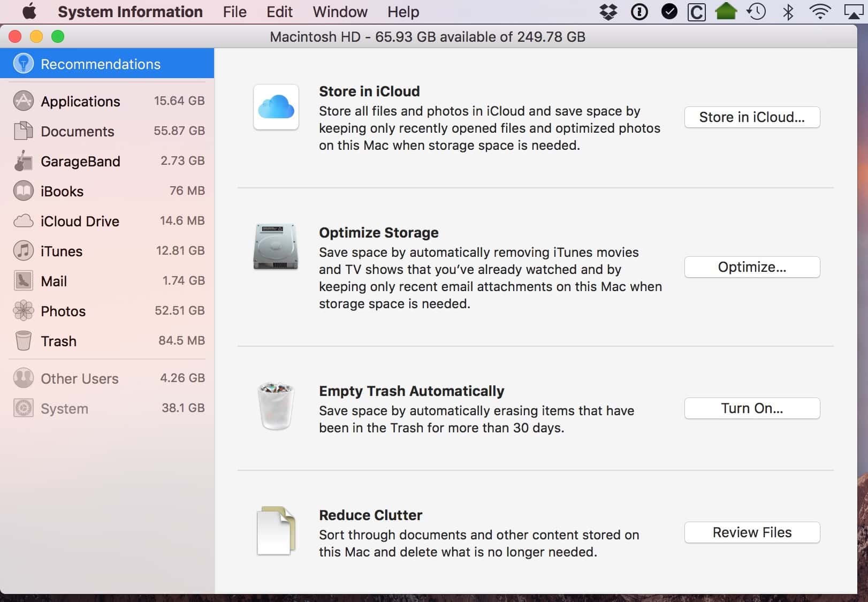Select the iBooks category label
868x602 pixels.
(62, 191)
